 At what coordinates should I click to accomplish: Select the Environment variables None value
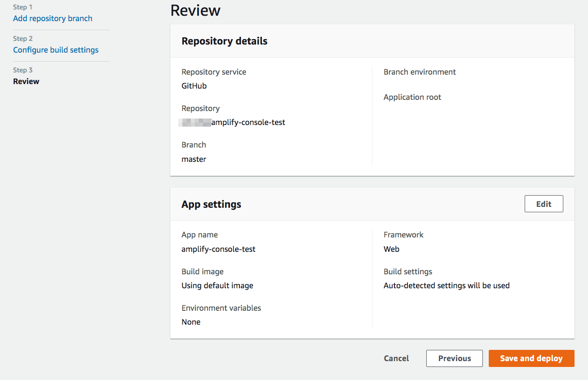pos(191,322)
